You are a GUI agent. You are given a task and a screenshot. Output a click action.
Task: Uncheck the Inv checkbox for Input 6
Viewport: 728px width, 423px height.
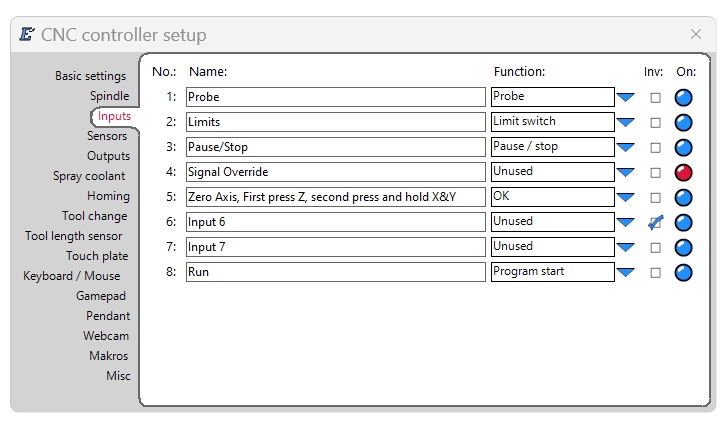pos(655,223)
